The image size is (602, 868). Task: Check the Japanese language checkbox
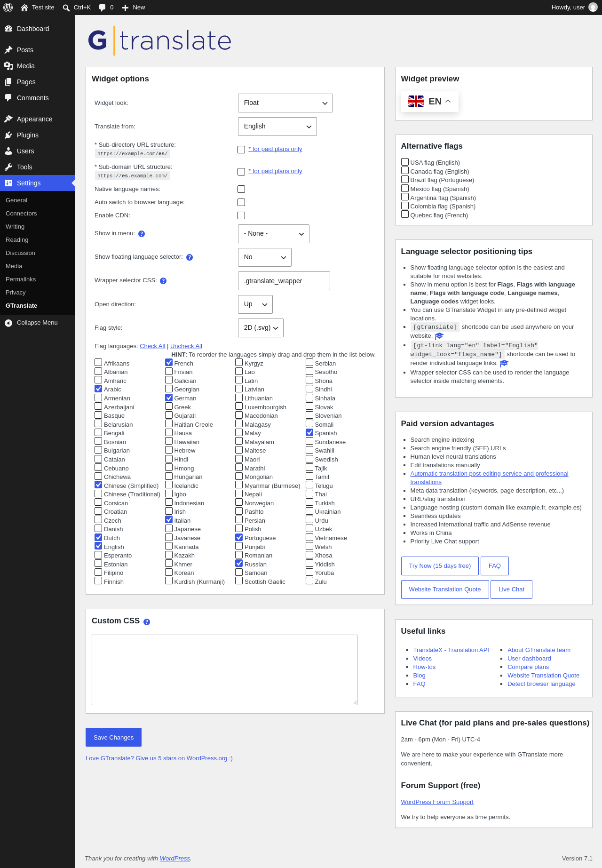click(x=169, y=528)
